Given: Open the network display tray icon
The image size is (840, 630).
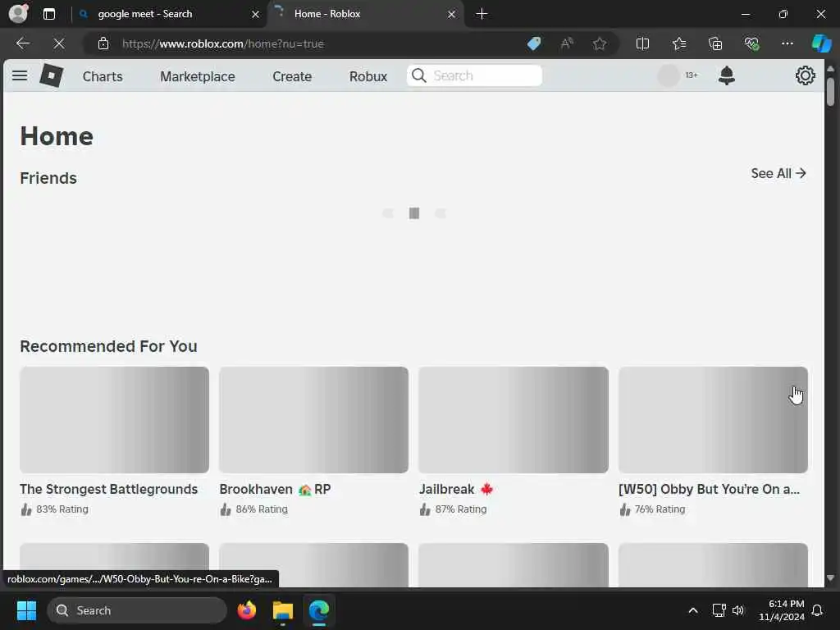Looking at the screenshot, I should [719, 610].
